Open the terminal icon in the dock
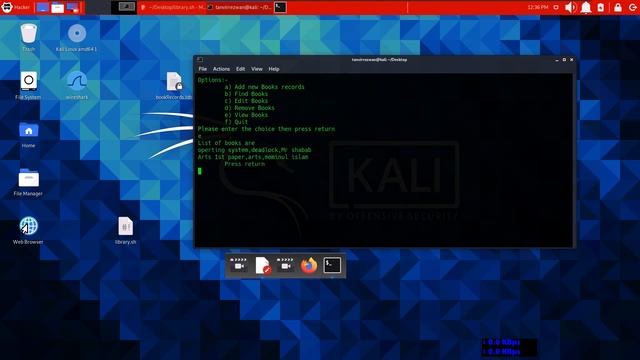Image resolution: width=640 pixels, height=360 pixels. (332, 265)
